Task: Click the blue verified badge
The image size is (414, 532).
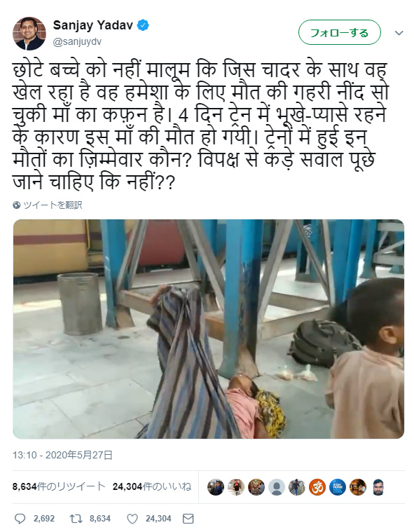Action: [x=143, y=25]
